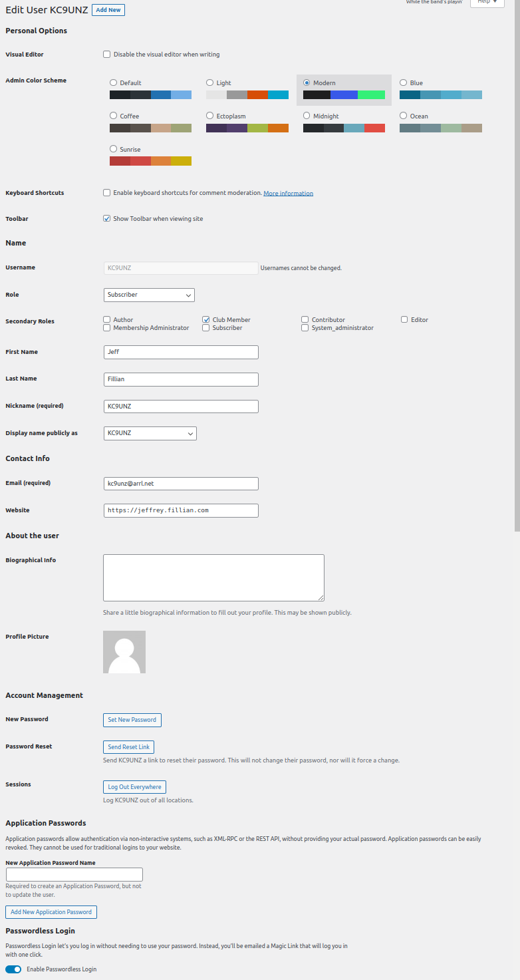Screen dimensions: 520x980
Task: Turn off Enable Passwordless Login switch
Action: [13, 969]
